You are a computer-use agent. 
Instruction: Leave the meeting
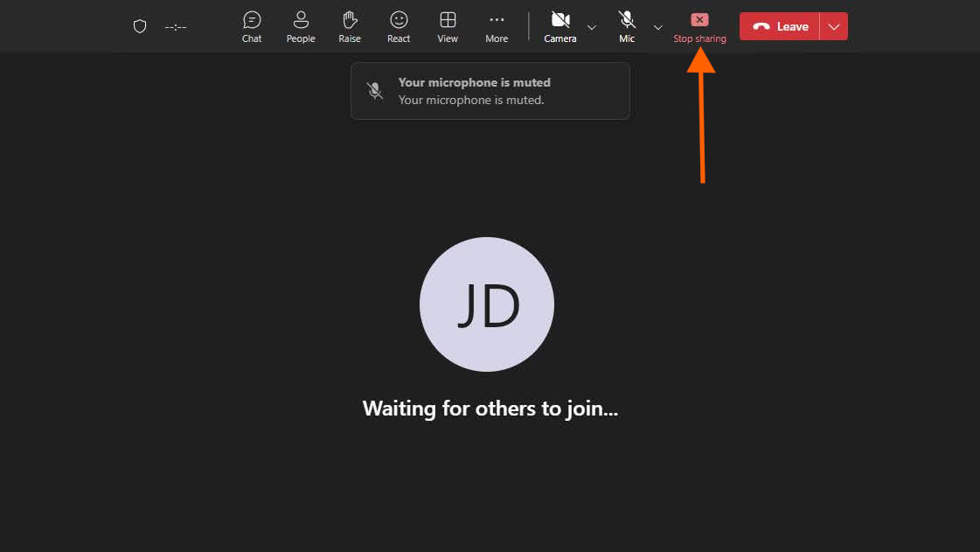(780, 26)
